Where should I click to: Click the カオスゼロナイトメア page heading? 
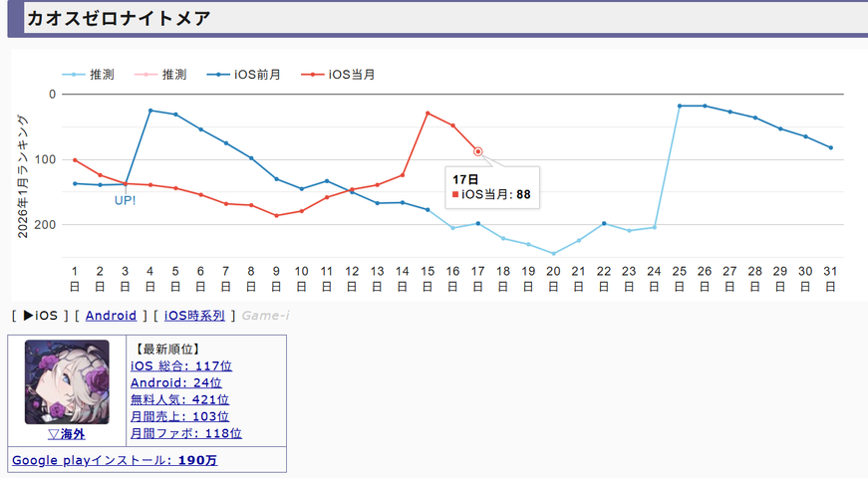click(x=119, y=18)
